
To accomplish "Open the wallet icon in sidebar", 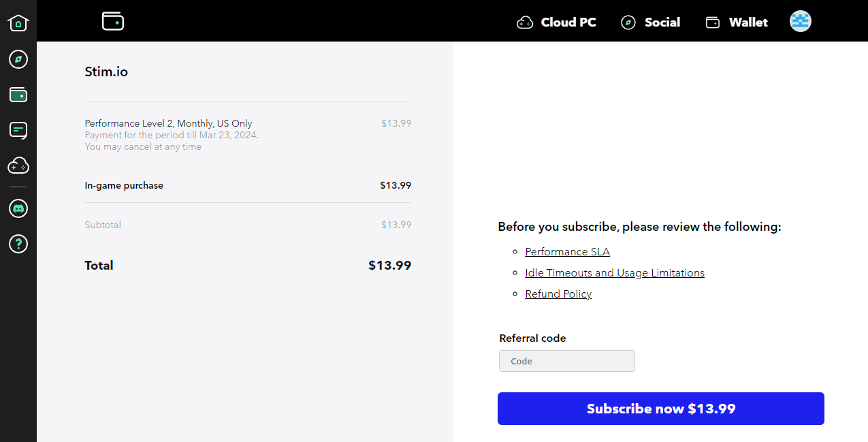I will point(18,95).
